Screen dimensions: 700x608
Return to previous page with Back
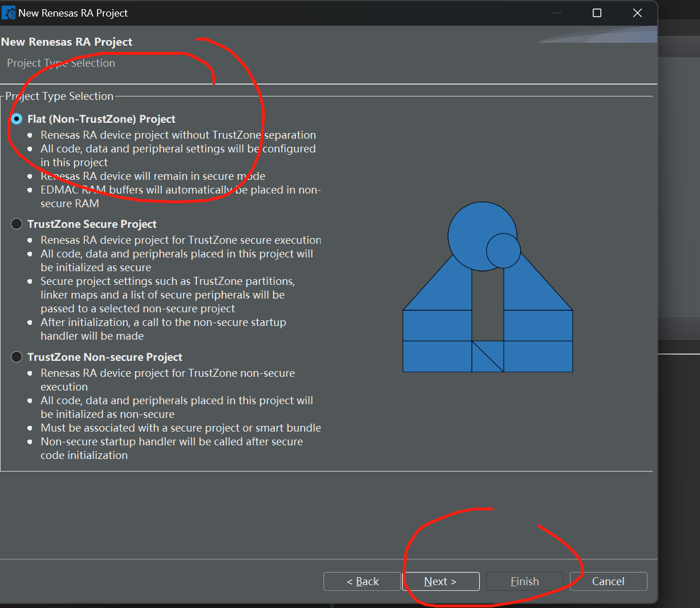coord(362,581)
